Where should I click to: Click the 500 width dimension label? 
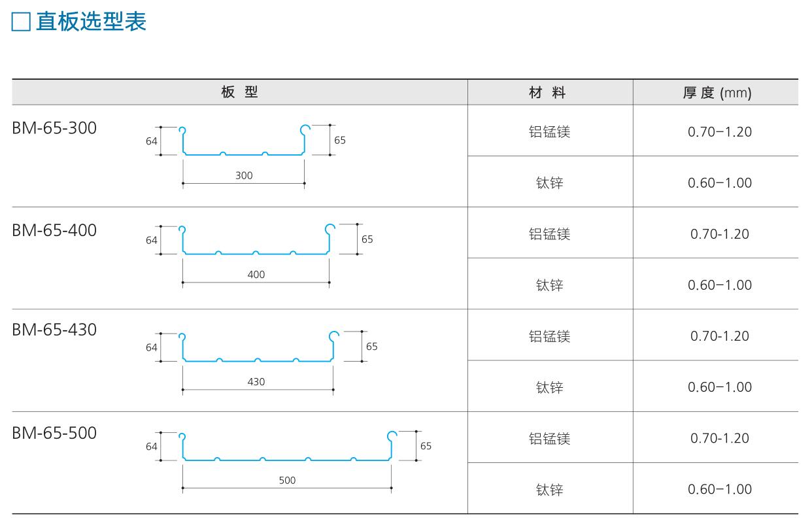tap(287, 480)
